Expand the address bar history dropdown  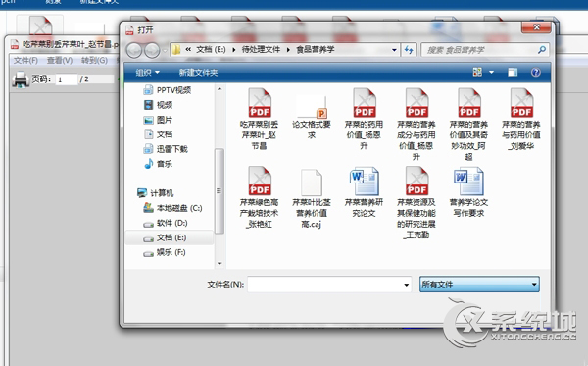394,50
